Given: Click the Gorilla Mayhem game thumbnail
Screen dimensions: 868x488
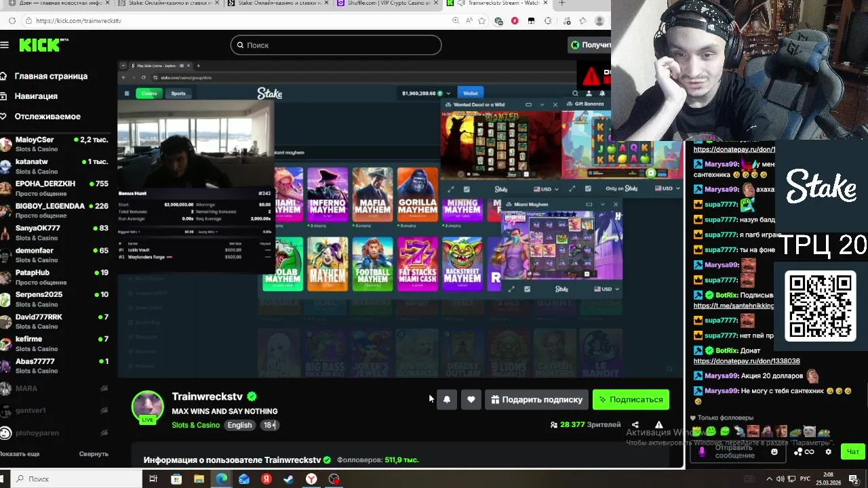Looking at the screenshot, I should pos(418,193).
